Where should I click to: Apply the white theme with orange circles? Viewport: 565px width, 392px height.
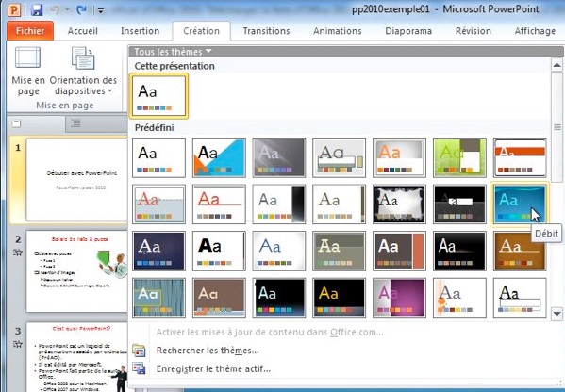tap(459, 298)
